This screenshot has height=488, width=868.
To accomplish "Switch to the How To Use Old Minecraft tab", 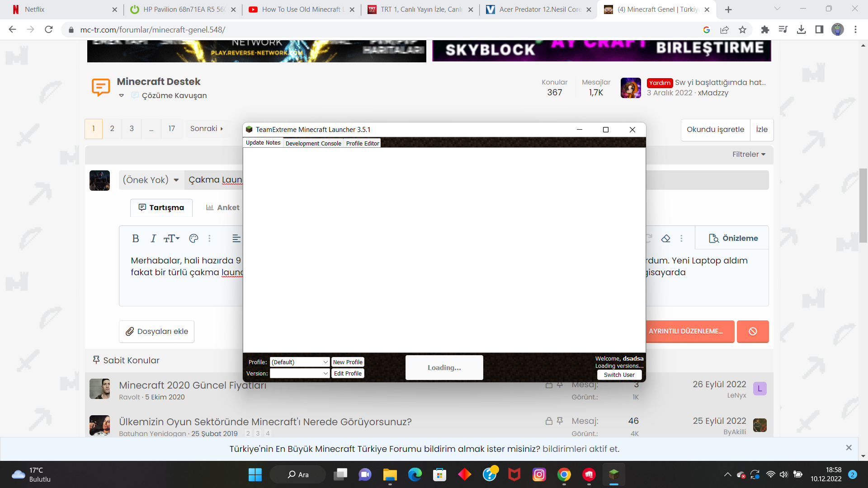I will click(x=301, y=9).
